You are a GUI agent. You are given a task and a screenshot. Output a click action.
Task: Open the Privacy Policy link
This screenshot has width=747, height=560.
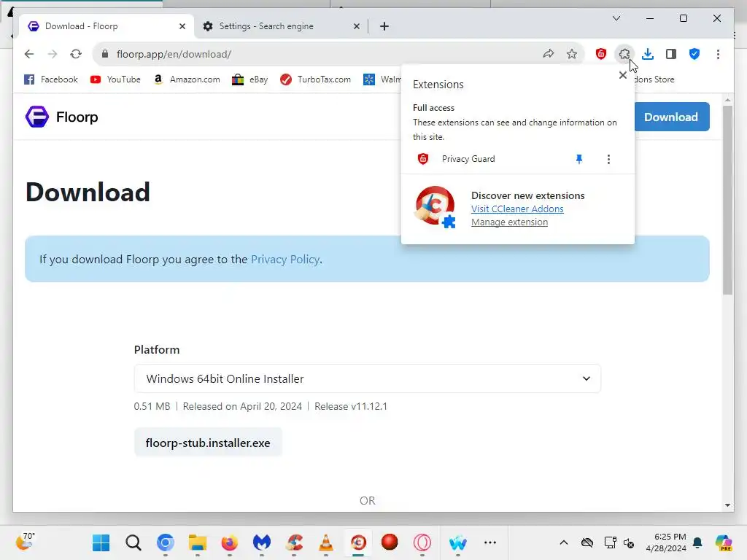(x=285, y=259)
